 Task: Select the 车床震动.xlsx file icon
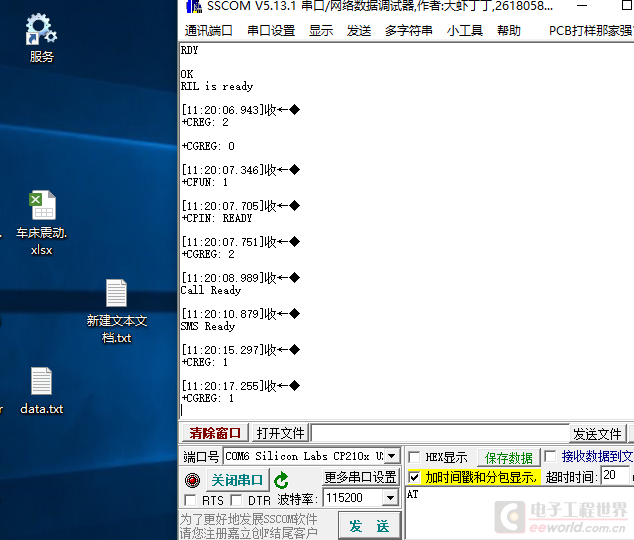(x=41, y=223)
